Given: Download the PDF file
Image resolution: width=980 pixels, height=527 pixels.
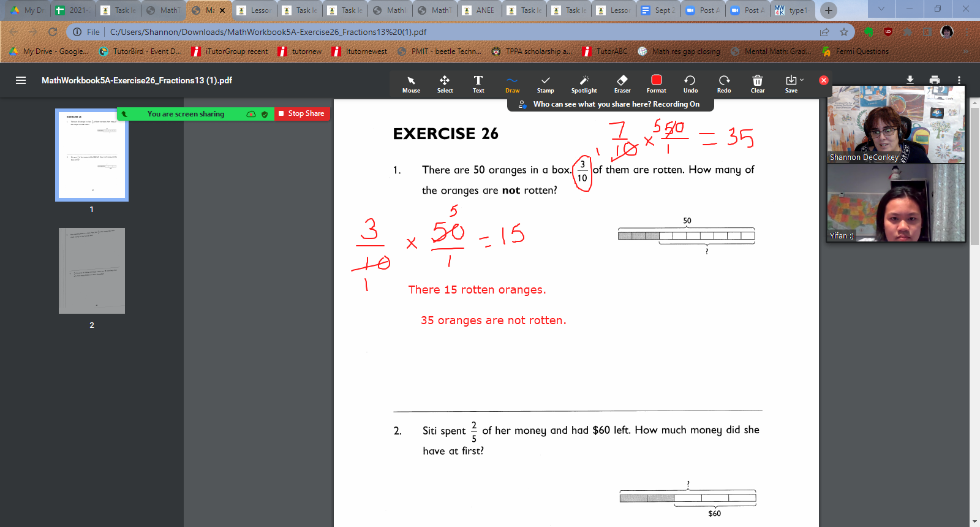Looking at the screenshot, I should [910, 80].
